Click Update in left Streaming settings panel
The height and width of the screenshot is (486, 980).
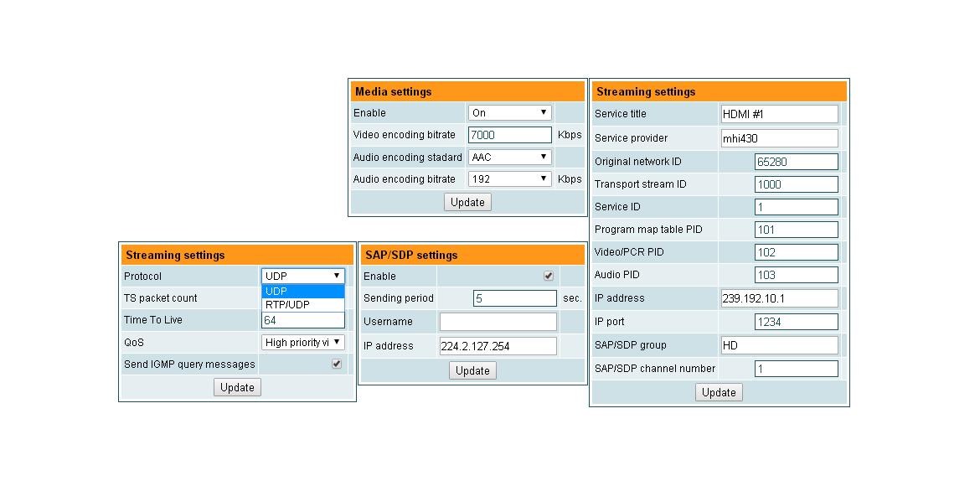[x=237, y=387]
